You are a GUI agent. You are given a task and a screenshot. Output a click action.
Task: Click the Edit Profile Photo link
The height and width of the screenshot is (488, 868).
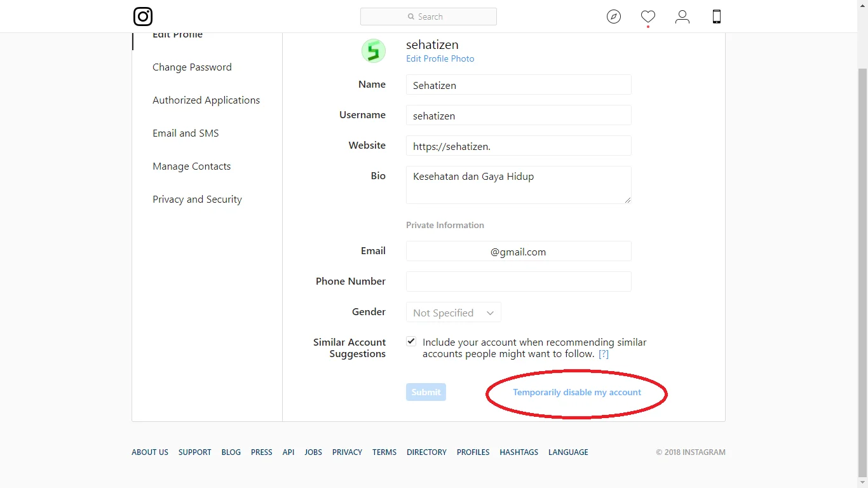440,58
